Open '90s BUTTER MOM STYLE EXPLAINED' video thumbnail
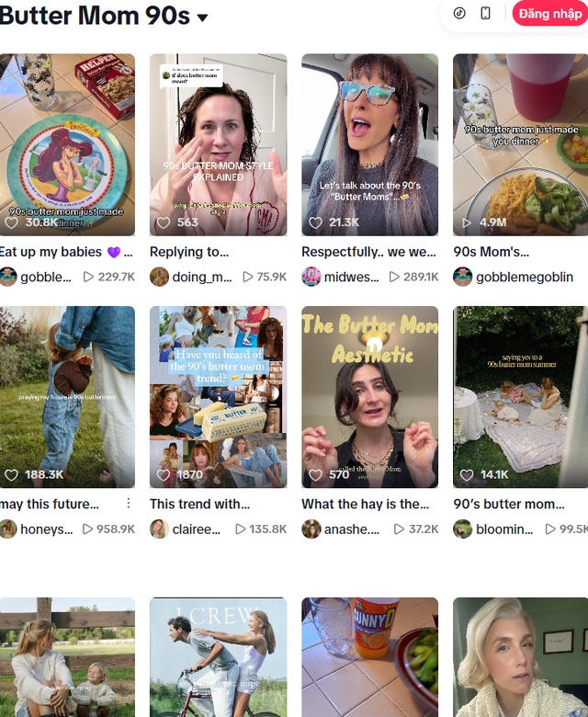The height and width of the screenshot is (717, 588). [x=218, y=143]
